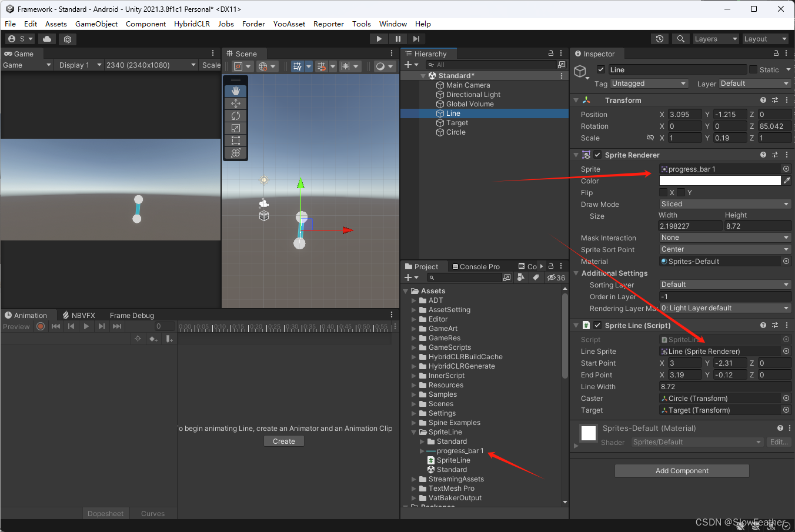
Task: Open the Sorting Layer dropdown
Action: (725, 285)
